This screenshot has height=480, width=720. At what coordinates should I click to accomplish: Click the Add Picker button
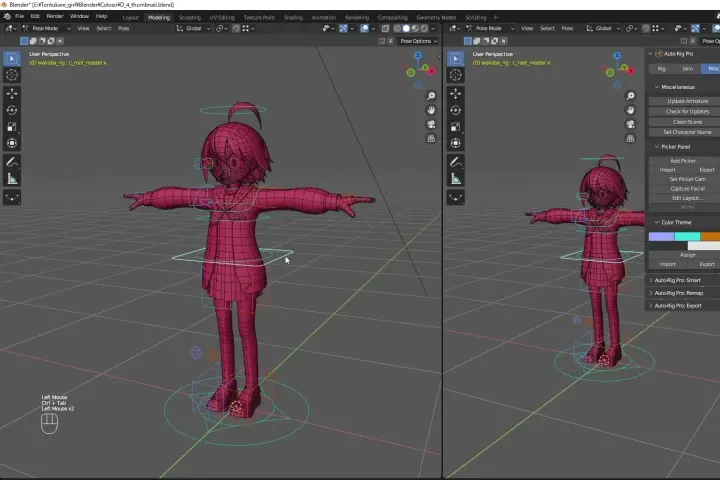[x=683, y=161]
